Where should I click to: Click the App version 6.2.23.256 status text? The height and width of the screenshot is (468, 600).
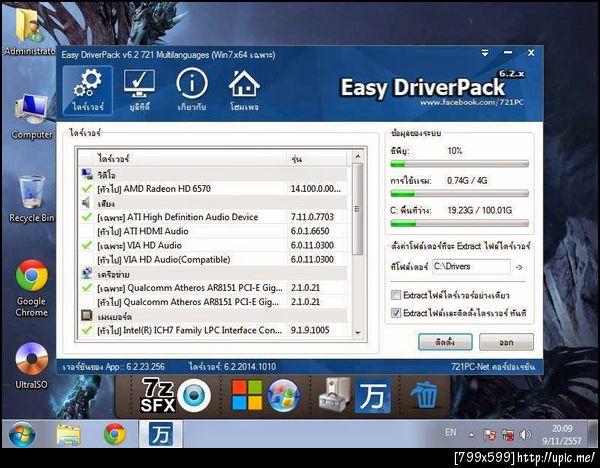[x=114, y=367]
